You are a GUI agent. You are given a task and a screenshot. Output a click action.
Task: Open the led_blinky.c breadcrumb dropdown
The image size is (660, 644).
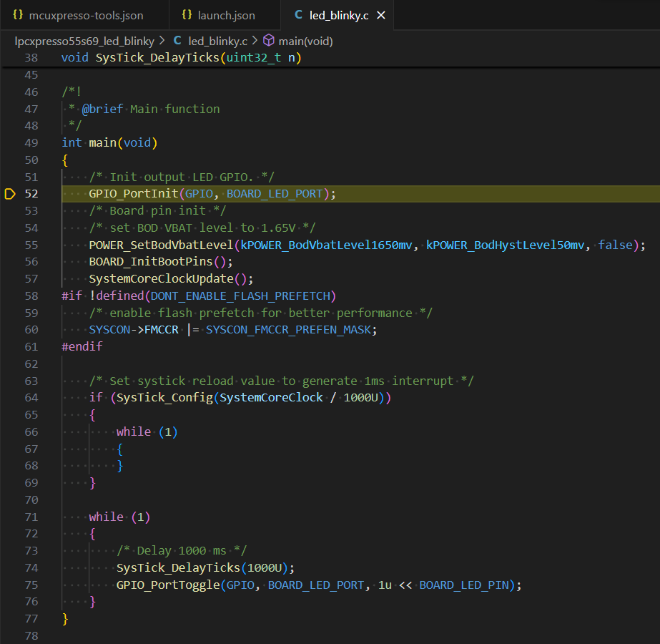tap(217, 41)
